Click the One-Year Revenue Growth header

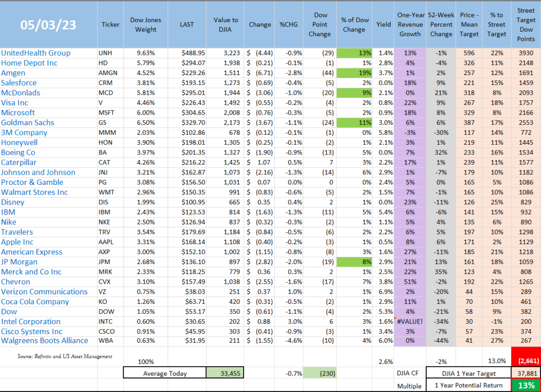coord(410,24)
